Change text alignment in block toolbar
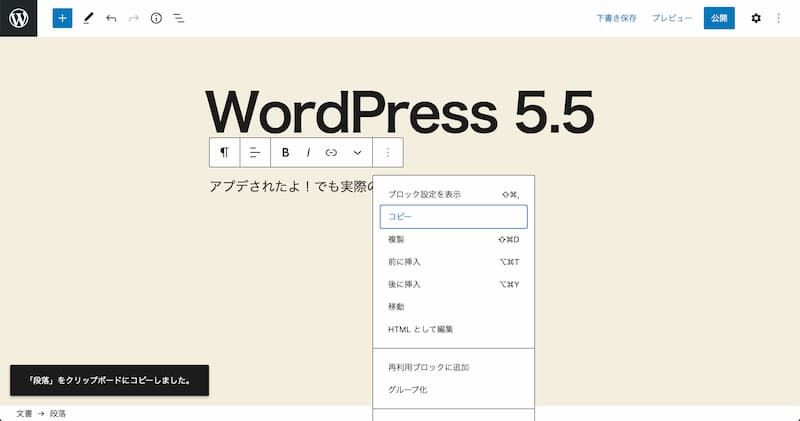800x421 pixels. [x=255, y=152]
